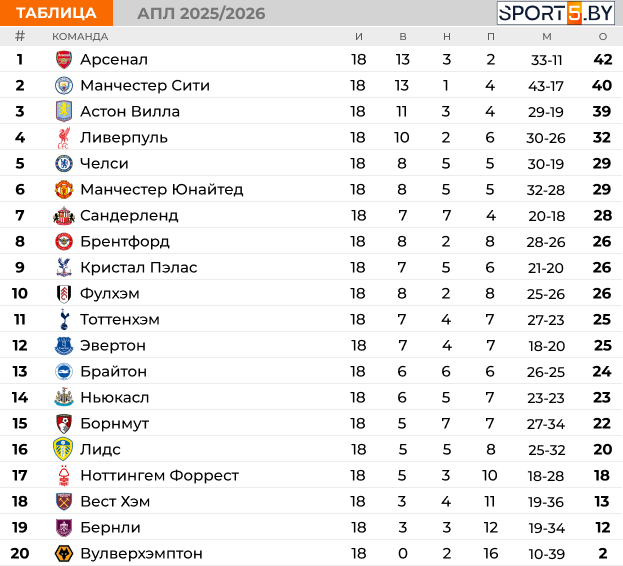This screenshot has width=623, height=566.
Task: Click the Кристал Пэлас team name
Action: tap(138, 267)
